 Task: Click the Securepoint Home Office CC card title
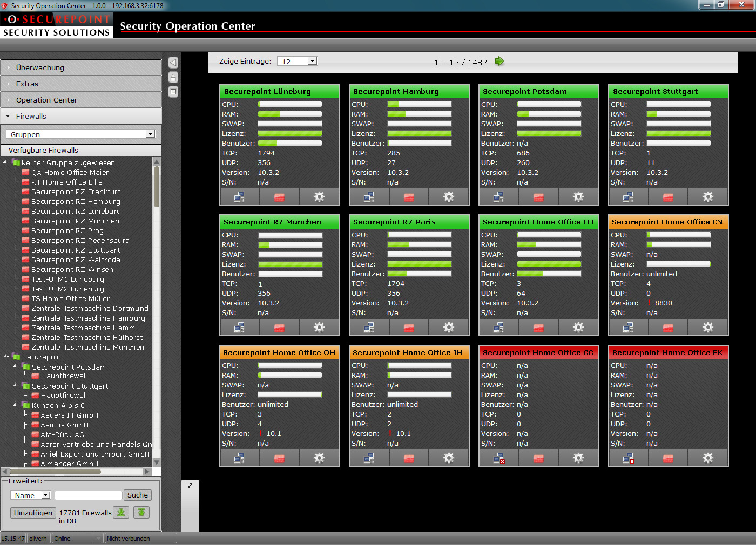point(538,352)
